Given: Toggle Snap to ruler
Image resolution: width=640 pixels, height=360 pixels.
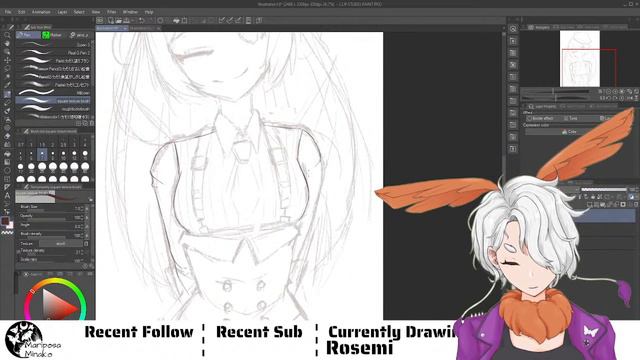Looking at the screenshot, I should [x=222, y=20].
